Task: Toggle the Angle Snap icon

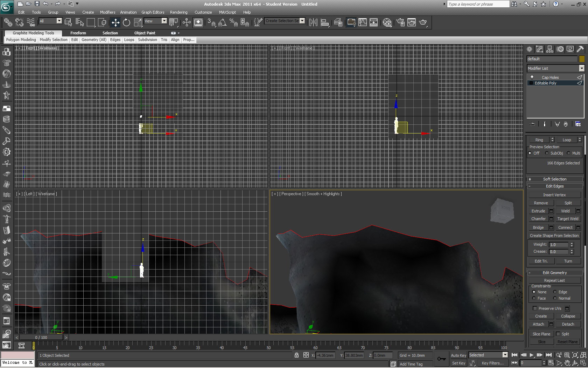Action: (223, 22)
